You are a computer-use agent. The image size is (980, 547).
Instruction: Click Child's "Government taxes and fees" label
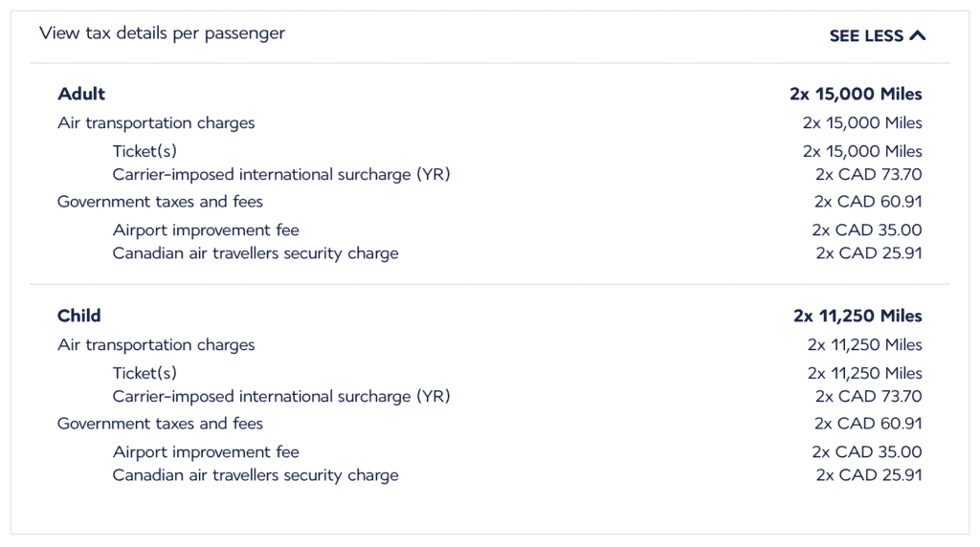tap(160, 424)
